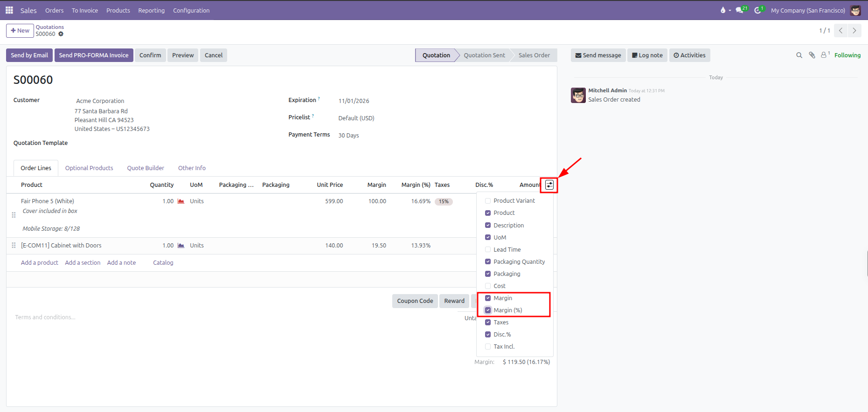Open the Reporting dropdown menu
868x412 pixels.
click(x=152, y=10)
